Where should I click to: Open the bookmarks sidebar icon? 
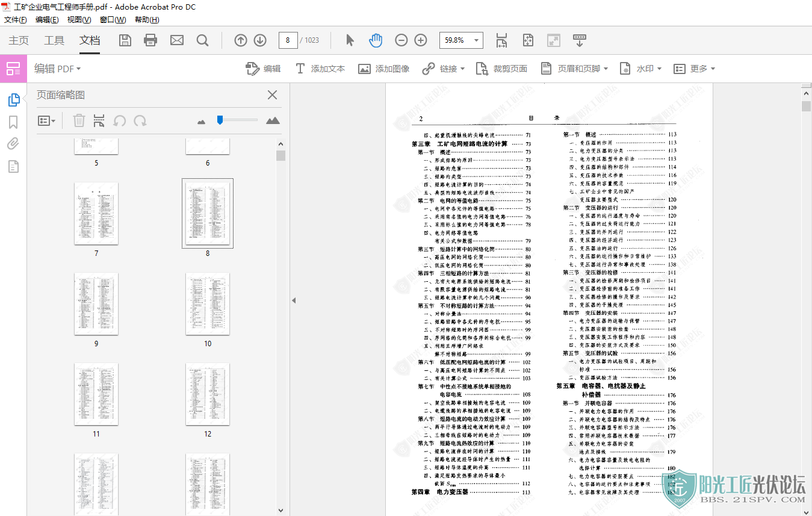tap(13, 122)
